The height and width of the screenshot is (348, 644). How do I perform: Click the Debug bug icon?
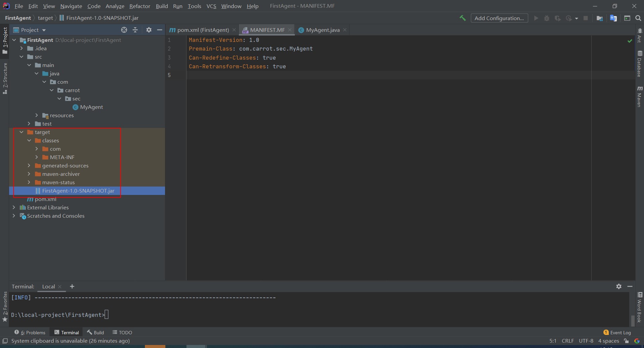pos(547,18)
